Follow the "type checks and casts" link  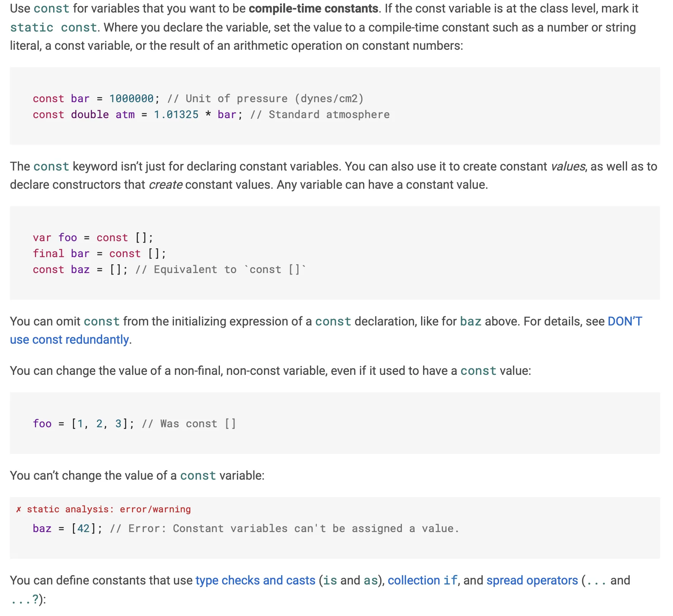pyautogui.click(x=255, y=580)
